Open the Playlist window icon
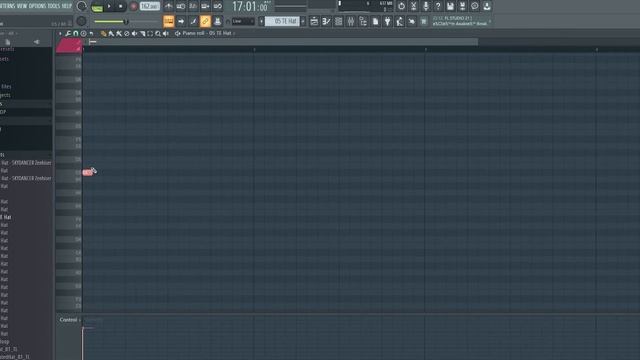Viewport: 640px width, 360px height. (314, 21)
